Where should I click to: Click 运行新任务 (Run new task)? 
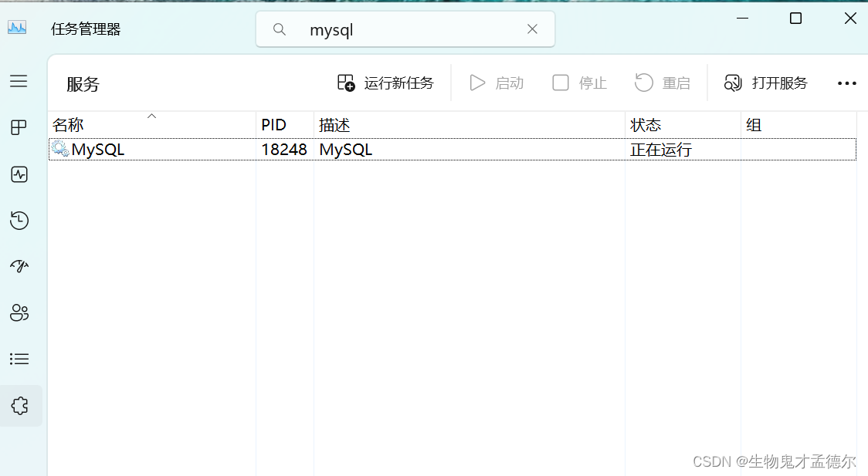pos(385,83)
